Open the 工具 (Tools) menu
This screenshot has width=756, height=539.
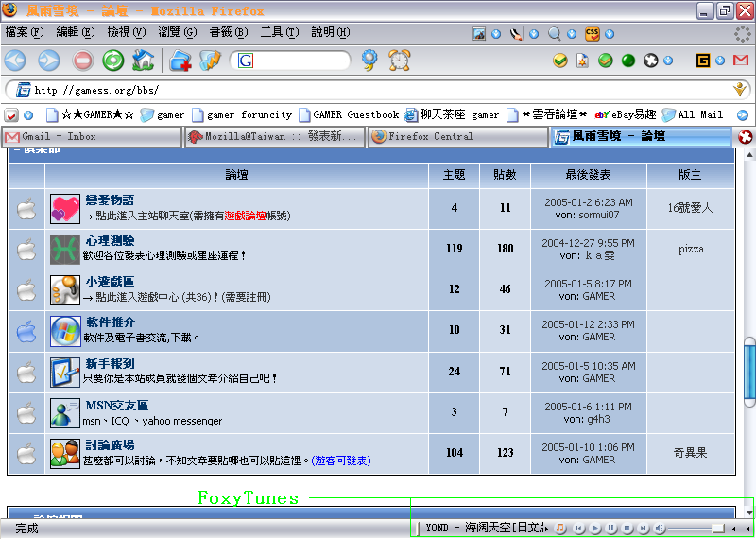pos(279,32)
